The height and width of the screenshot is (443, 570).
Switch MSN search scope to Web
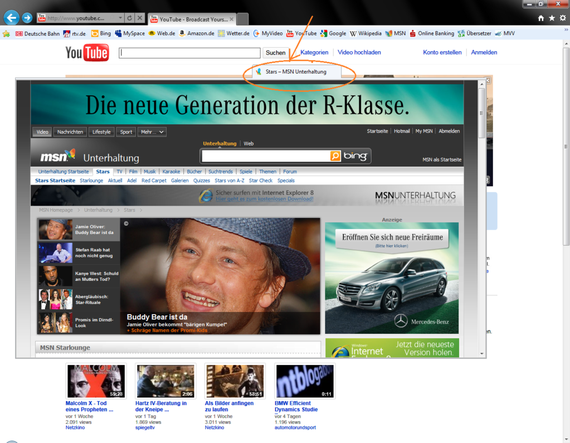tap(249, 144)
